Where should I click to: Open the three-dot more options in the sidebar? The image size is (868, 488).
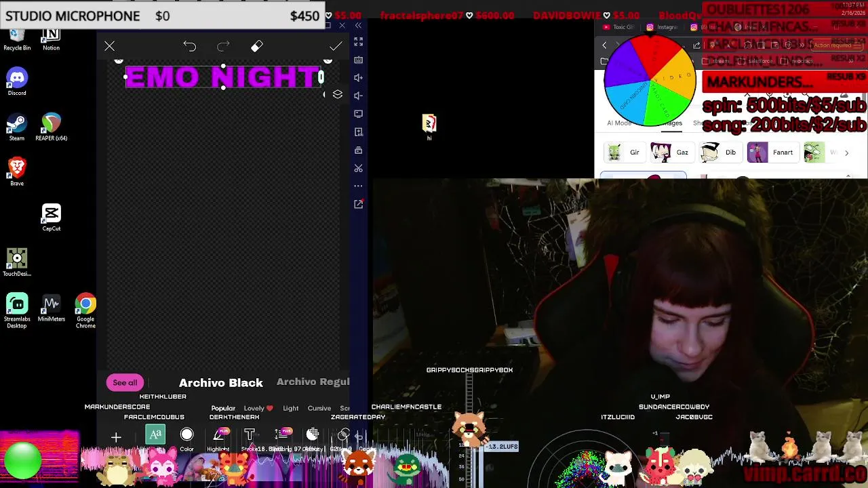(359, 186)
